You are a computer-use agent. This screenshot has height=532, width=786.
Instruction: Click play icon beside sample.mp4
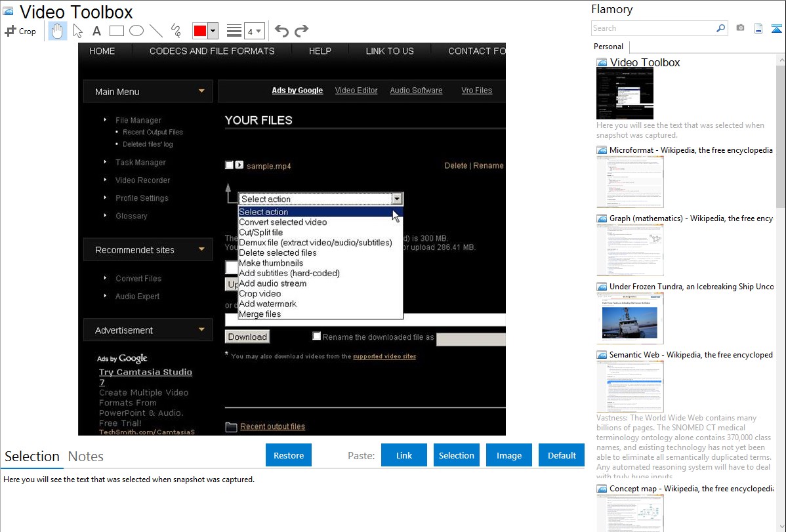click(239, 165)
